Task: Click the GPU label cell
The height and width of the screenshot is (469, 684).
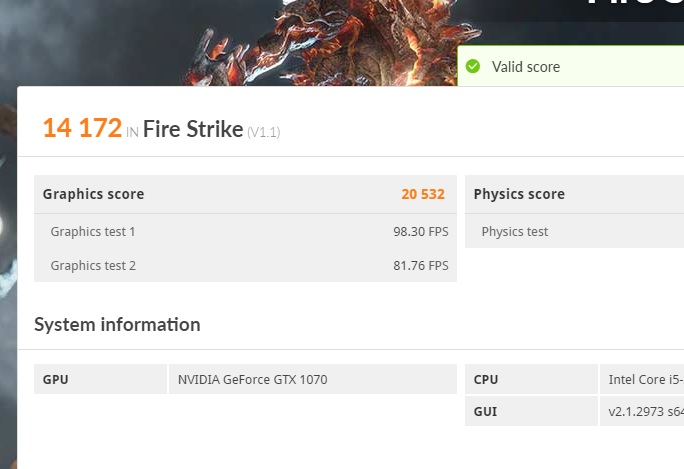Action: point(56,380)
